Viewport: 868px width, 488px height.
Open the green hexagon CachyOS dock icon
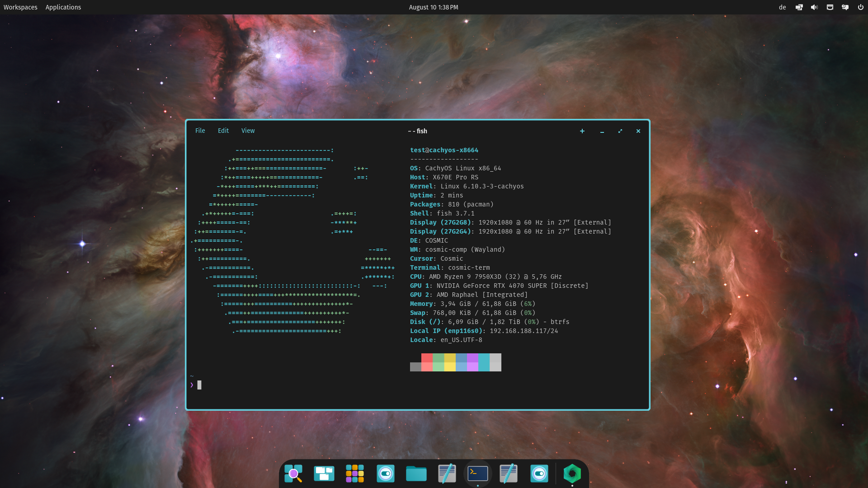[x=572, y=474]
